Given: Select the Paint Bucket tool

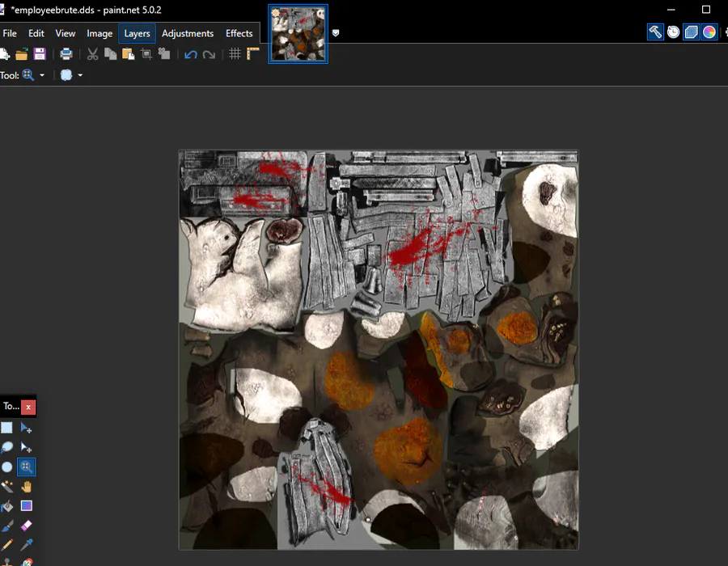Looking at the screenshot, I should 6,505.
